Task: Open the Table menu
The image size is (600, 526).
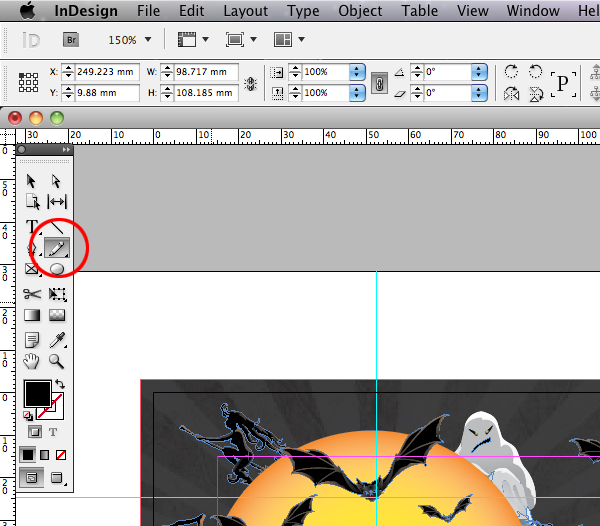Action: [x=419, y=11]
